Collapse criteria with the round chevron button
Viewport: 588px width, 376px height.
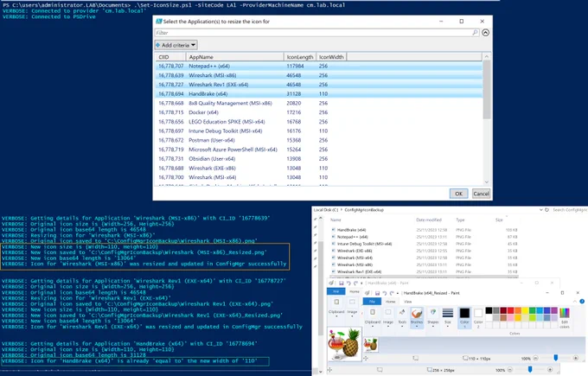[x=486, y=33]
